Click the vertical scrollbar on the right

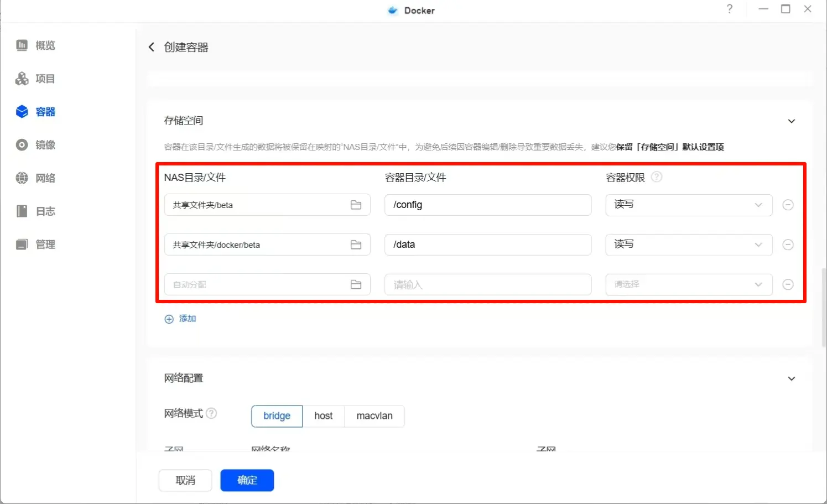pyautogui.click(x=823, y=307)
